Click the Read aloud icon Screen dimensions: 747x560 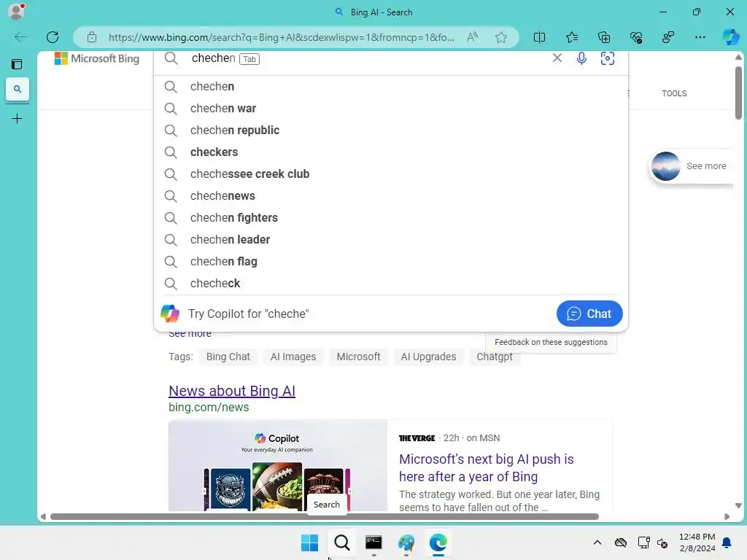point(472,37)
